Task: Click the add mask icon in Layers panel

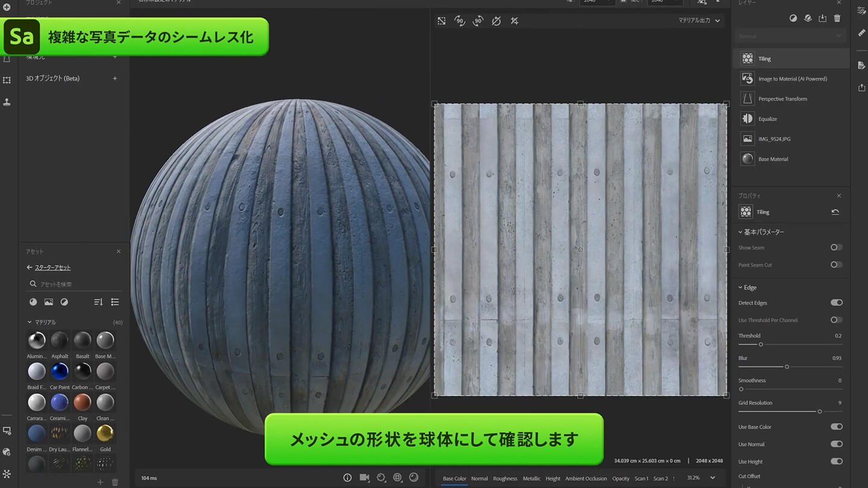Action: (793, 19)
